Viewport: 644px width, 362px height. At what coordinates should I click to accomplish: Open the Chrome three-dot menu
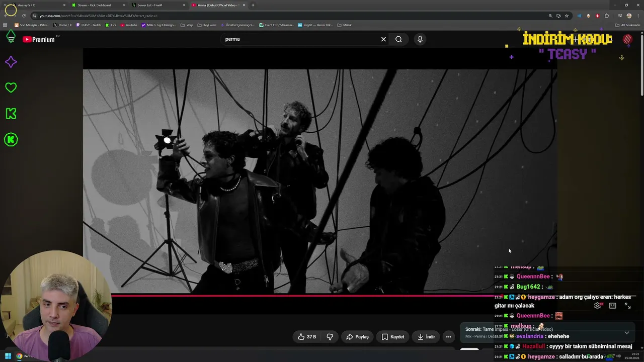tap(637, 16)
